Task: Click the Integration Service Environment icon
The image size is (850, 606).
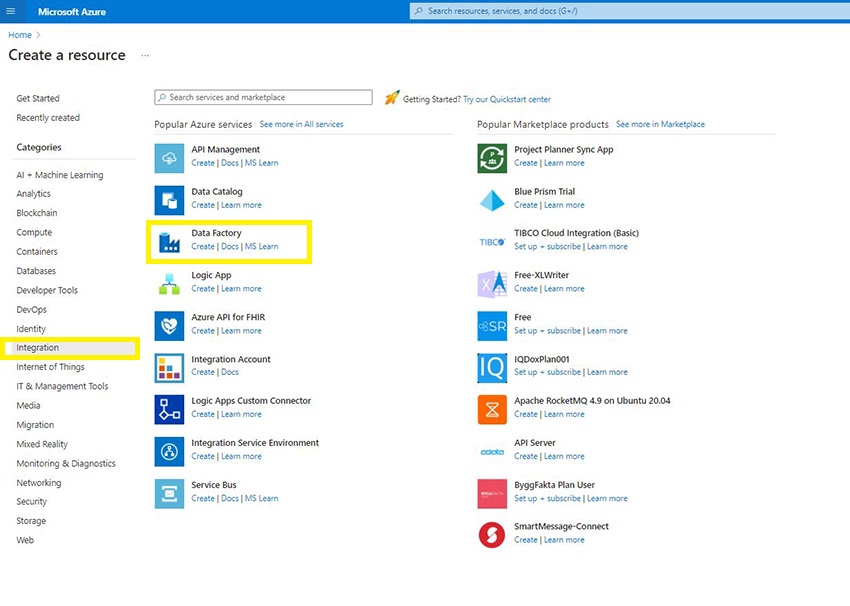Action: [169, 452]
